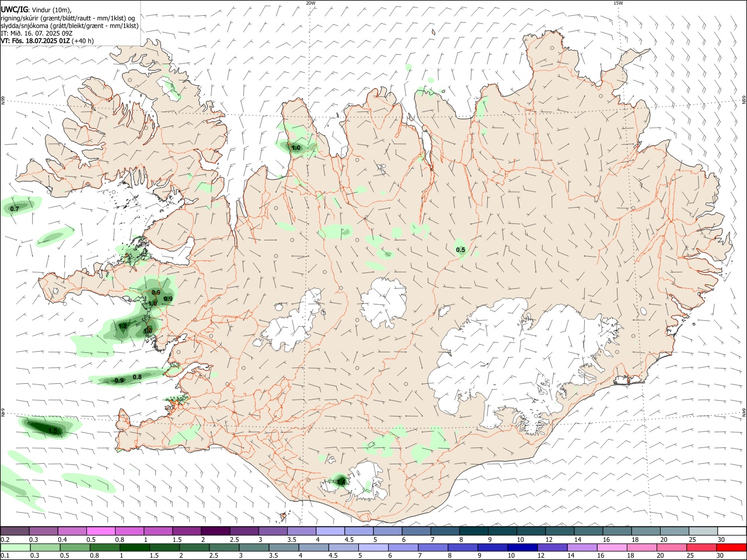Select the darkest green rain swatch between 1 and 1.5
747x560 pixels.
135,547
